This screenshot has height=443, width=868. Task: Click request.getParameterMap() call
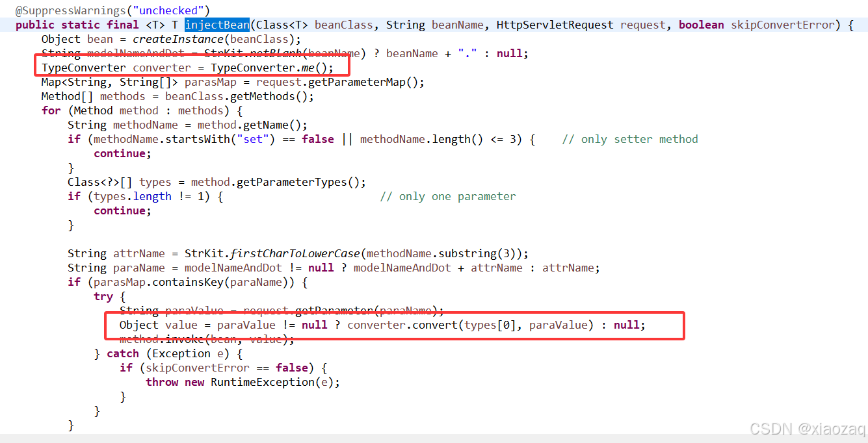(x=337, y=82)
